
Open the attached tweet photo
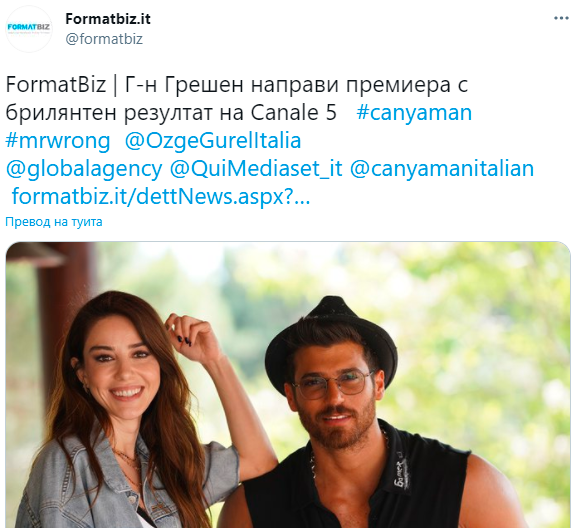[288, 385]
